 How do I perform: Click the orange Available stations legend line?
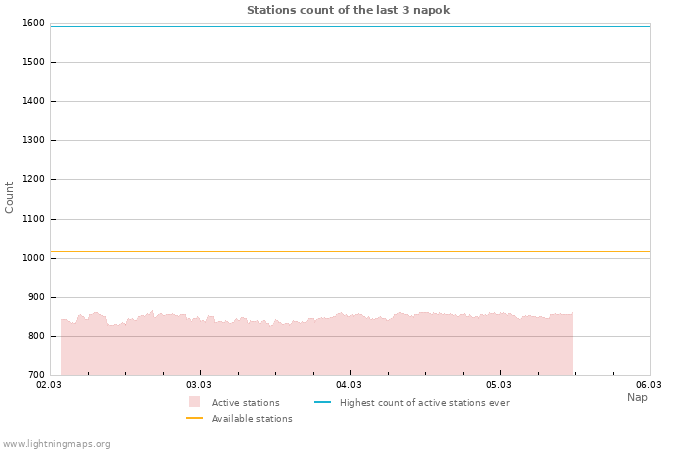(194, 418)
